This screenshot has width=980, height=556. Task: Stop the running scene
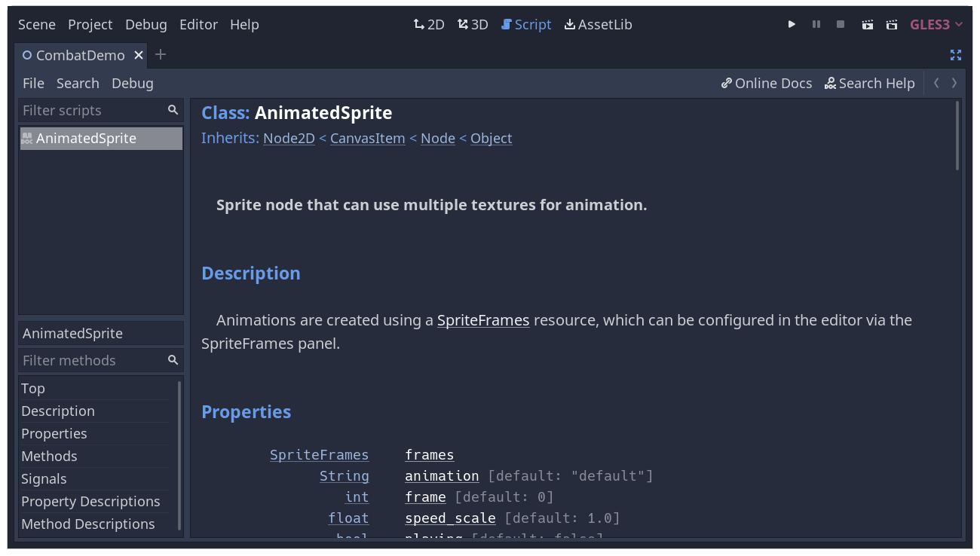point(840,24)
